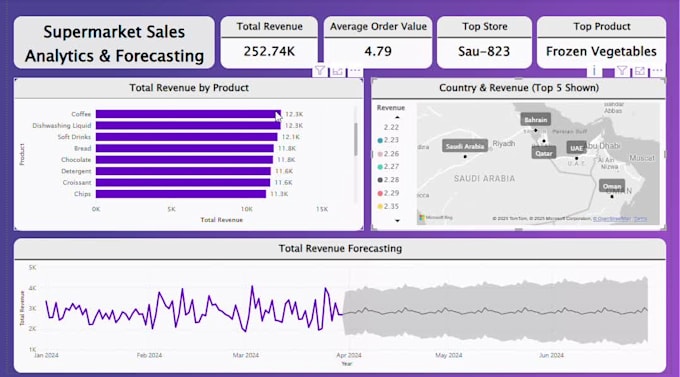
Task: Click the Dishwashing Liquid axis label
Action: pos(62,125)
